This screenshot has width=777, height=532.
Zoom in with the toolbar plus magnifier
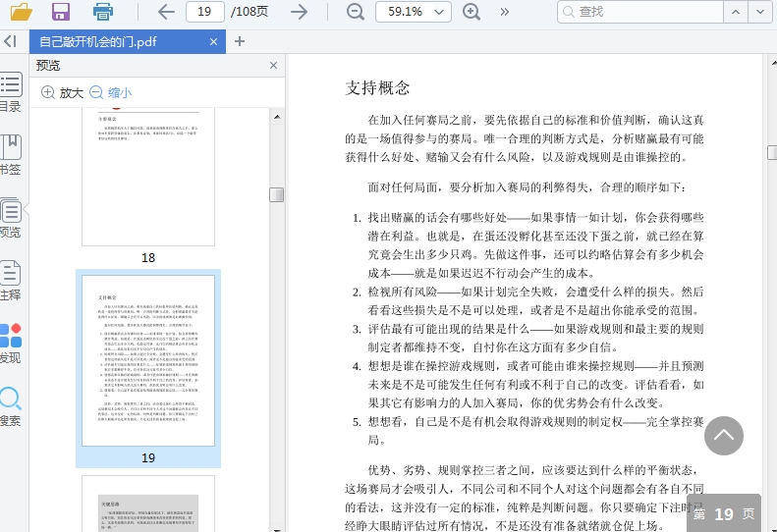472,12
